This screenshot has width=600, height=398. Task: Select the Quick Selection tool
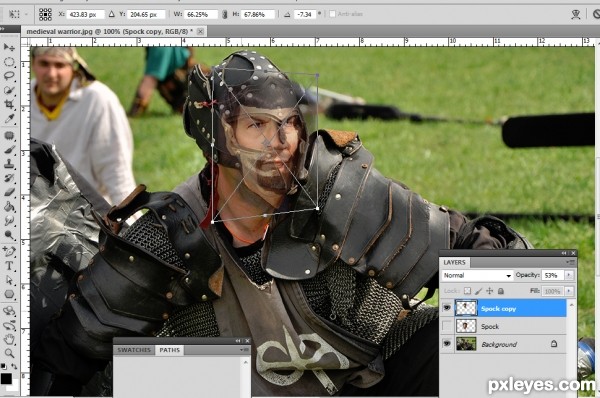(9, 90)
